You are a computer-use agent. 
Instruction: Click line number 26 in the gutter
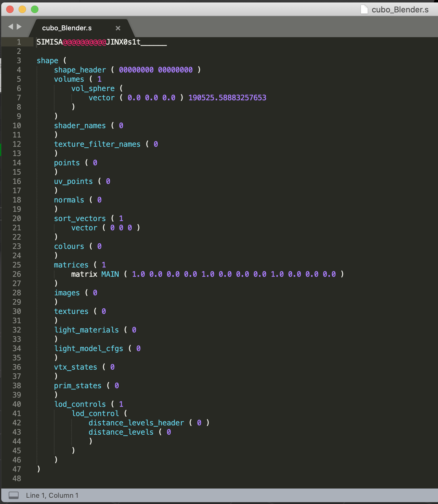(x=17, y=274)
